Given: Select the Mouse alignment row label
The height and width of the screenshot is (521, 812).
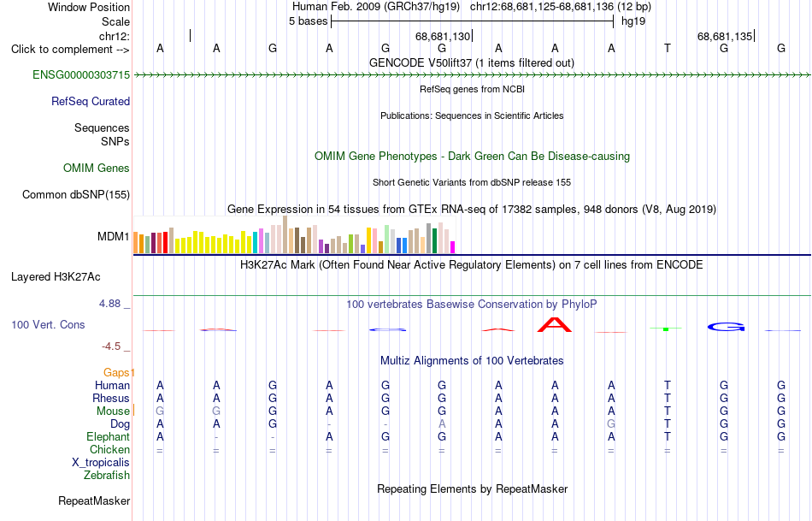Looking at the screenshot, I should click(x=113, y=411).
